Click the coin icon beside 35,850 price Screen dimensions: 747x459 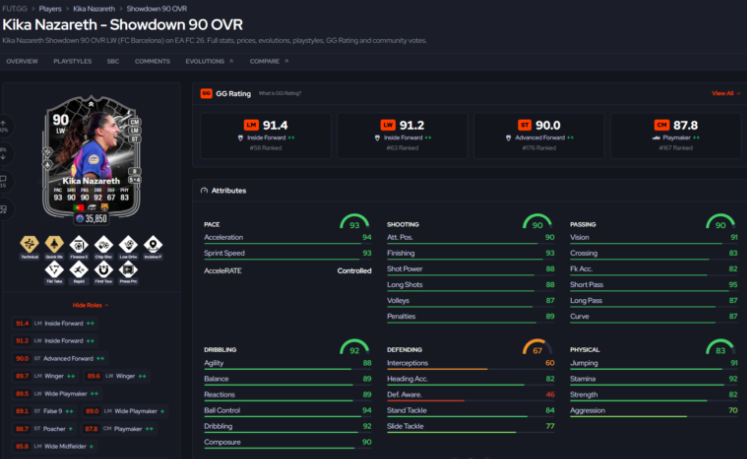[x=80, y=219]
